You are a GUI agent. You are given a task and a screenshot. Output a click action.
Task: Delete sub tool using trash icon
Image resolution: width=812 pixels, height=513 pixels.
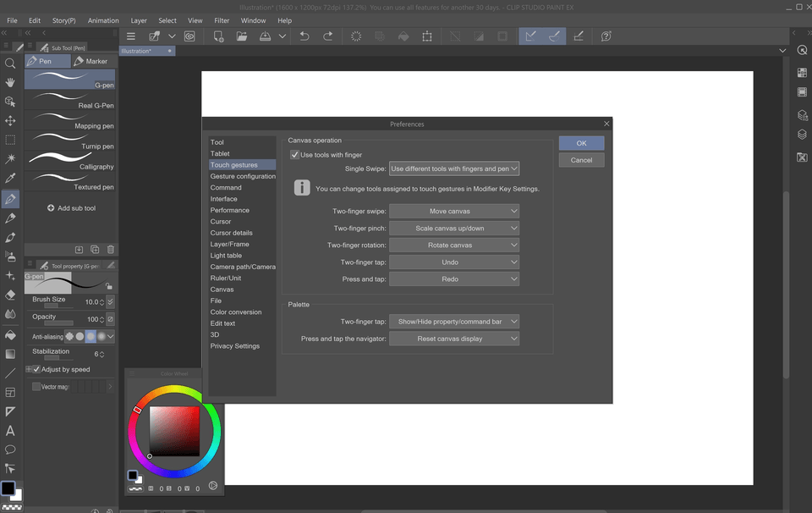111,250
